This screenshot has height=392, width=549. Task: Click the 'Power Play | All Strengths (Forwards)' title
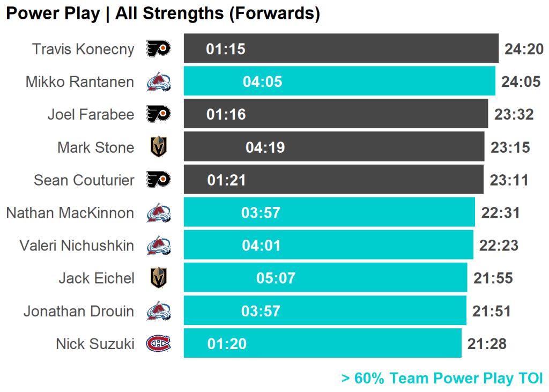coord(162,13)
